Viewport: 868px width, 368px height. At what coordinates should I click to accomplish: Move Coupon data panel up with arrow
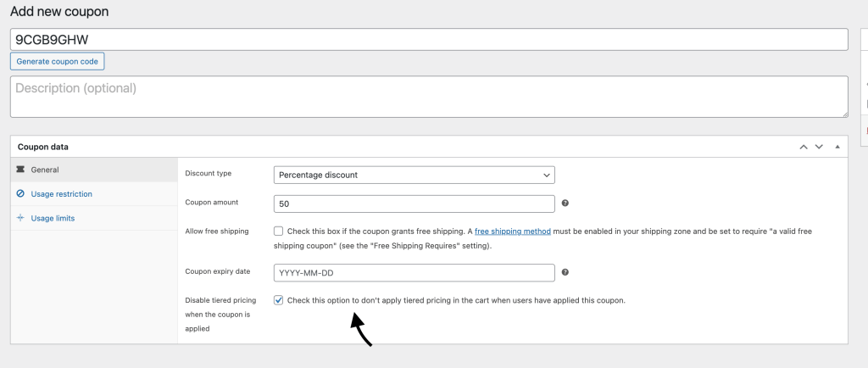pos(804,147)
